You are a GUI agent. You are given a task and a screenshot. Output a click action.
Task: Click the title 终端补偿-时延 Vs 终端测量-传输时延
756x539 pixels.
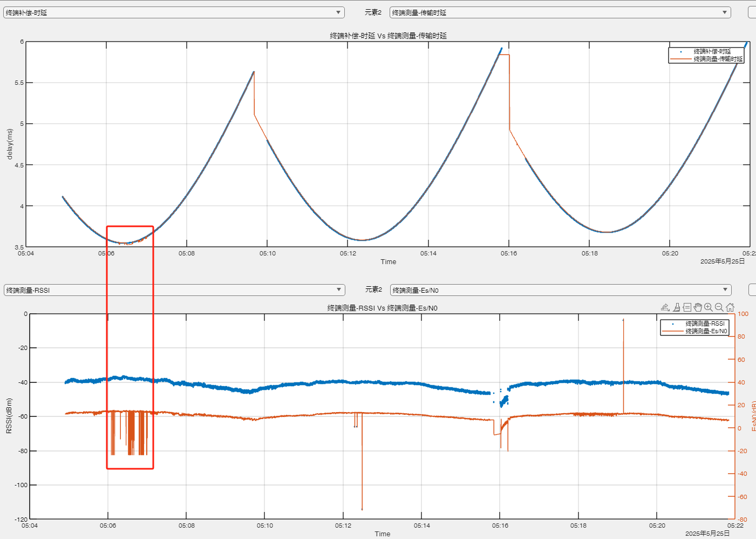point(389,36)
